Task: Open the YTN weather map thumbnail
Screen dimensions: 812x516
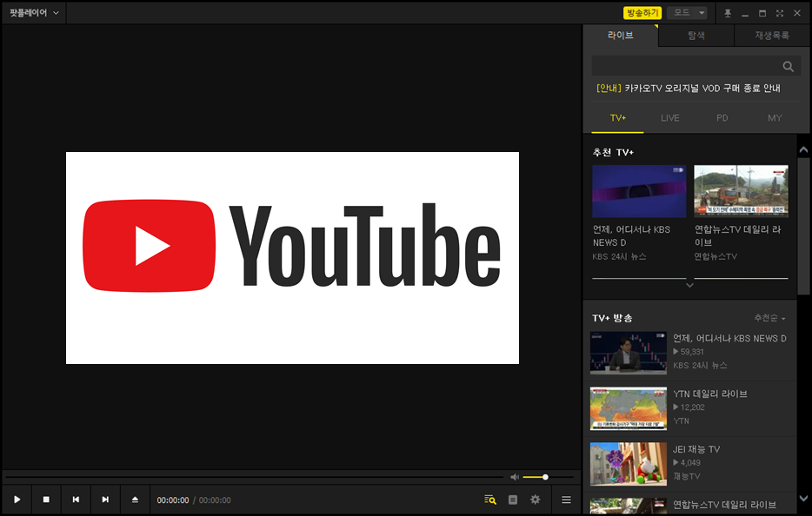Action: pyautogui.click(x=629, y=409)
